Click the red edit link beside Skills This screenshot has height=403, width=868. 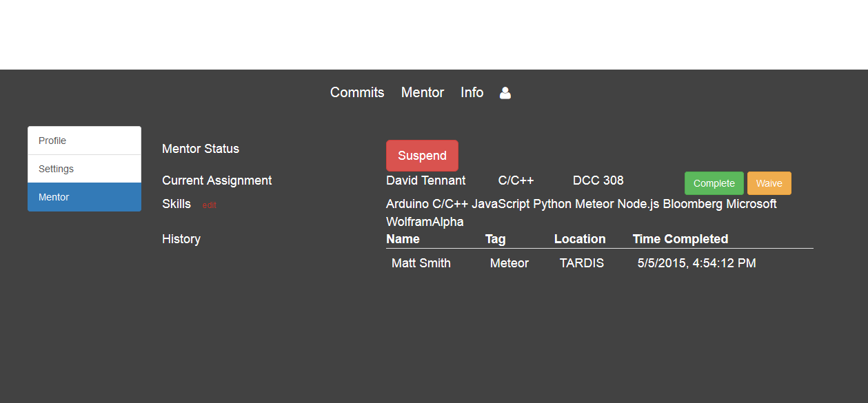[209, 205]
